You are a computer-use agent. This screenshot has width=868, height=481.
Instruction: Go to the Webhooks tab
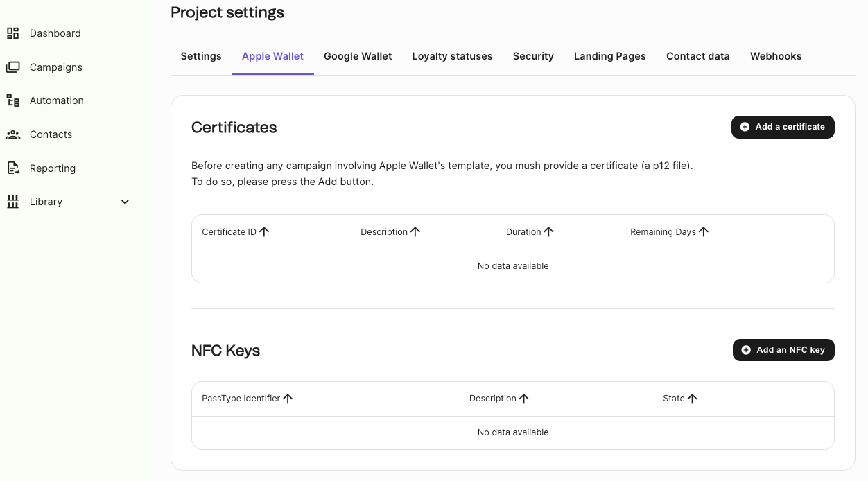[775, 56]
